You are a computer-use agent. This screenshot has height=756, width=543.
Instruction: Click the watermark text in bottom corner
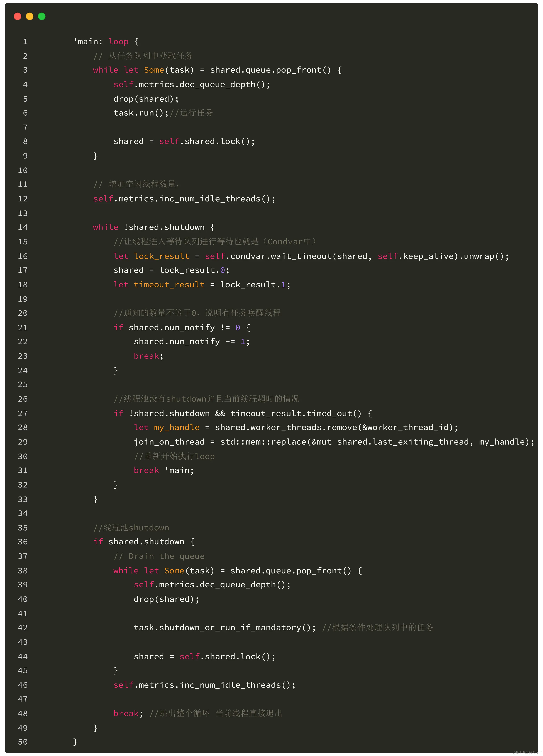pyautogui.click(x=527, y=752)
